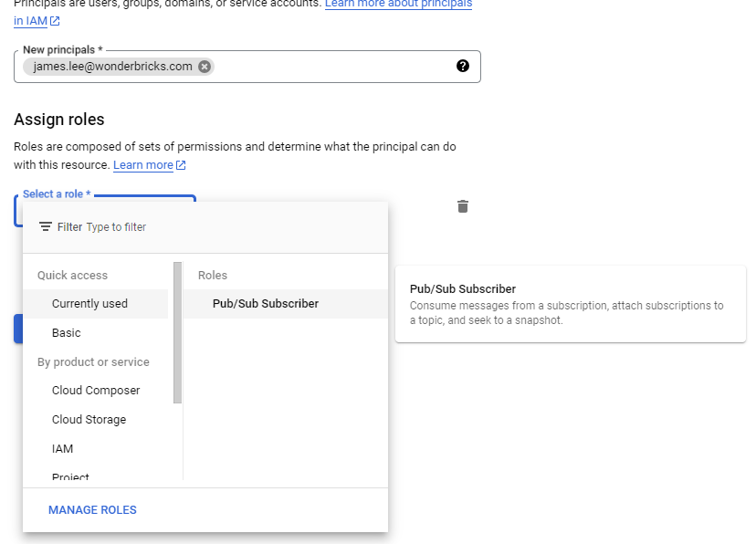This screenshot has width=756, height=544.
Task: Delete the role using the trash icon
Action: click(462, 206)
